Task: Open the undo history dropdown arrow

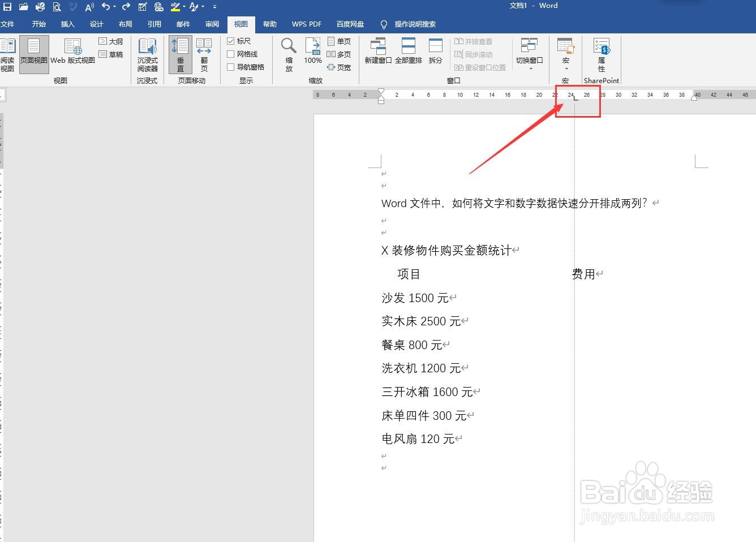Action: (x=113, y=6)
